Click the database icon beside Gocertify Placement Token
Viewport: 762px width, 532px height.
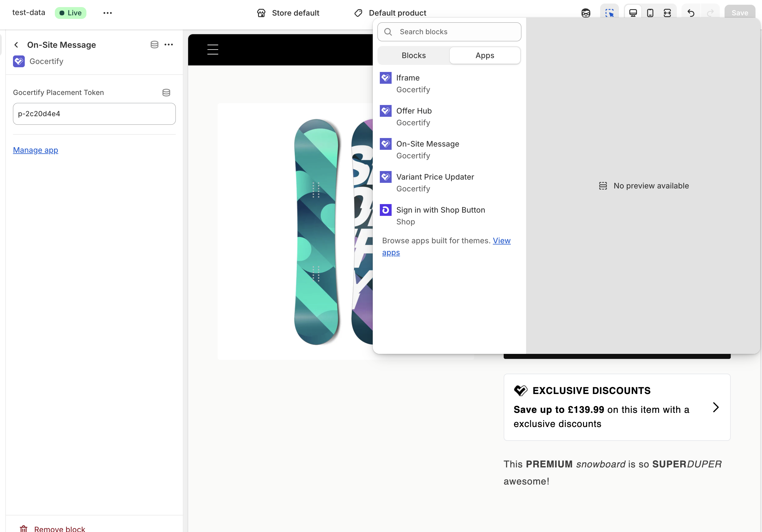[166, 92]
